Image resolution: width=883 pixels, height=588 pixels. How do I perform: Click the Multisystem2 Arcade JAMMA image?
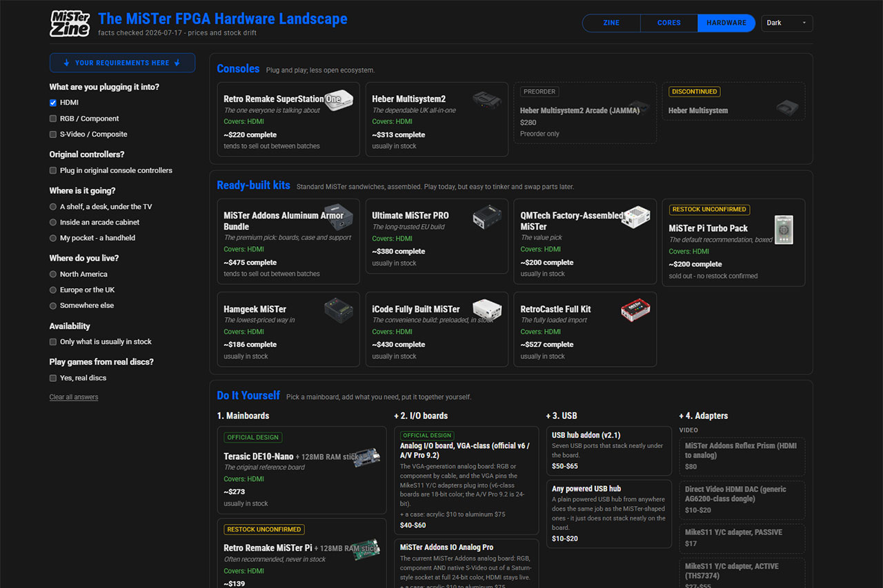click(639, 108)
